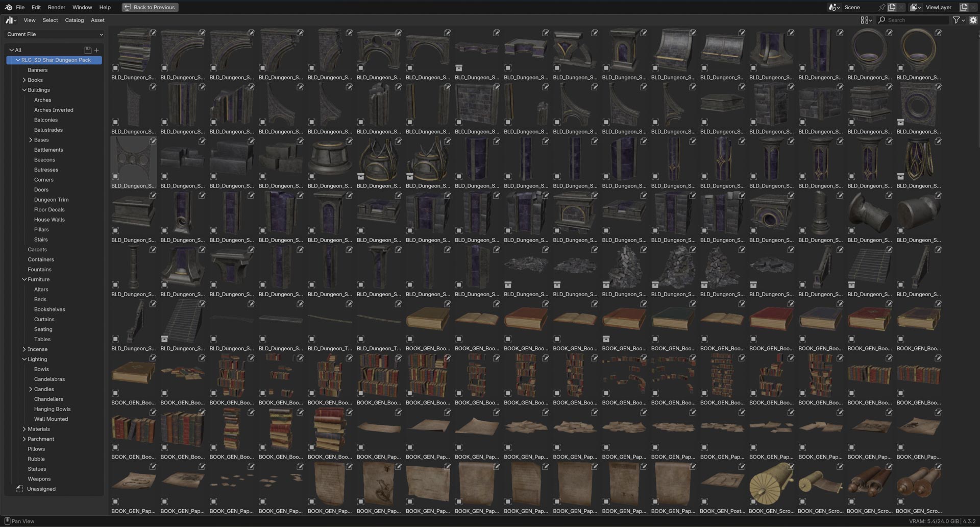
Task: Open the ViewLayer browse icon menu
Action: coord(916,7)
